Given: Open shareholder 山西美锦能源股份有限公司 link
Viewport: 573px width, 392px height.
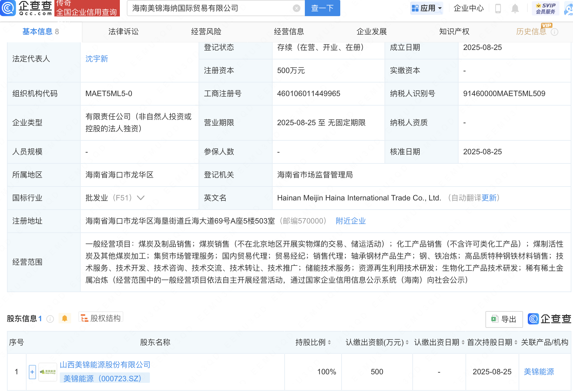Looking at the screenshot, I should [105, 365].
